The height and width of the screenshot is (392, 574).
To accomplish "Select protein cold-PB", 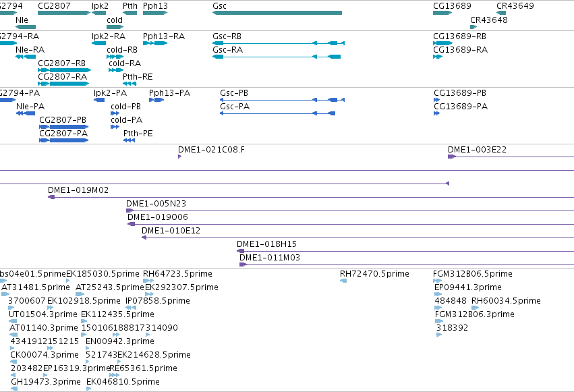I will coord(125,107).
